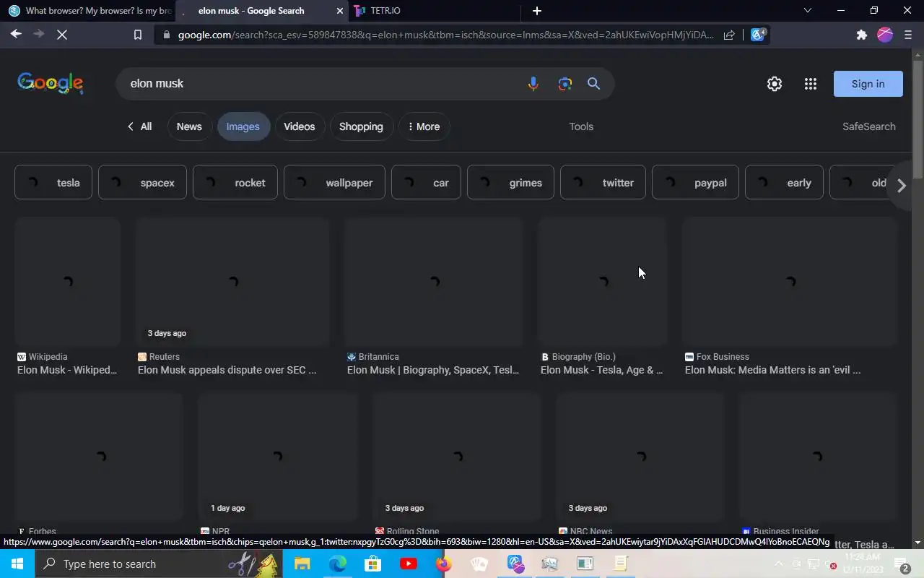The height and width of the screenshot is (578, 924).
Task: Switch to the What browser tab
Action: coord(90,11)
